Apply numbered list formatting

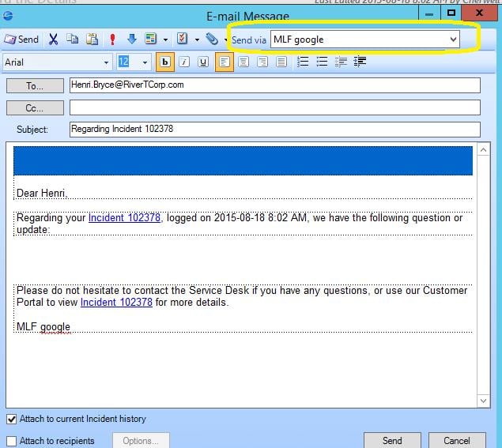pos(322,62)
